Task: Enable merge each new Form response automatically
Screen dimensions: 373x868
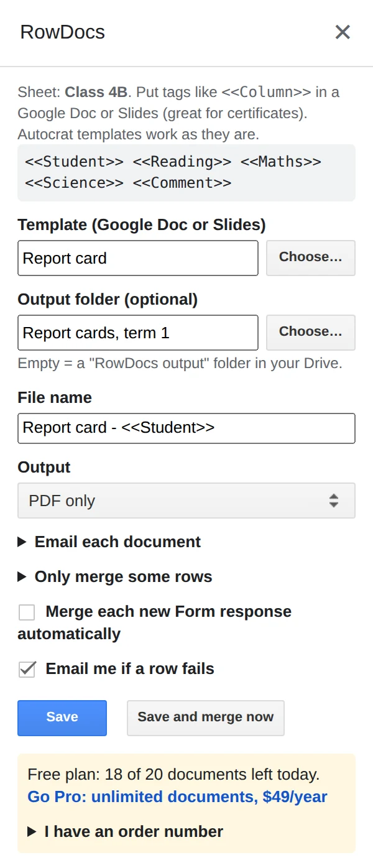Action: click(x=27, y=612)
